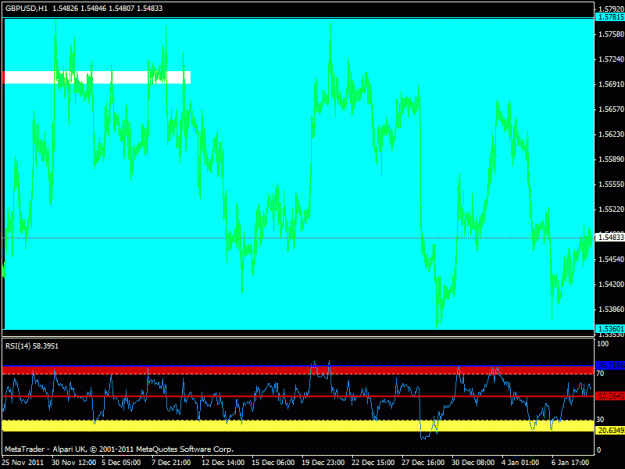Click the red 50.2645 RSI level label

[610, 396]
